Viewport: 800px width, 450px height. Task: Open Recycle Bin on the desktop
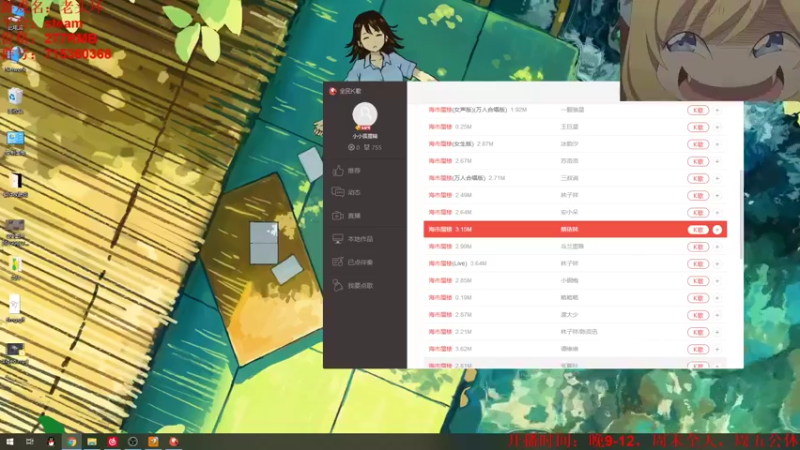point(15,100)
